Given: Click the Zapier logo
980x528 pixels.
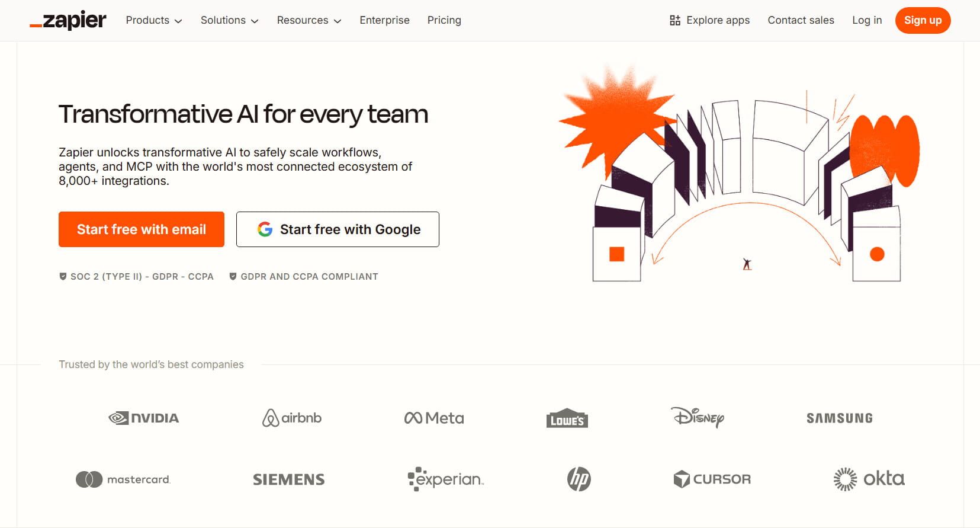Looking at the screenshot, I should (68, 21).
